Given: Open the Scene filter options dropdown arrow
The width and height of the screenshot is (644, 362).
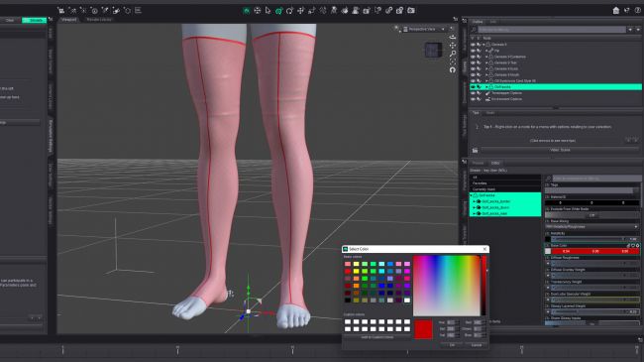Looking at the screenshot, I should pyautogui.click(x=630, y=30).
